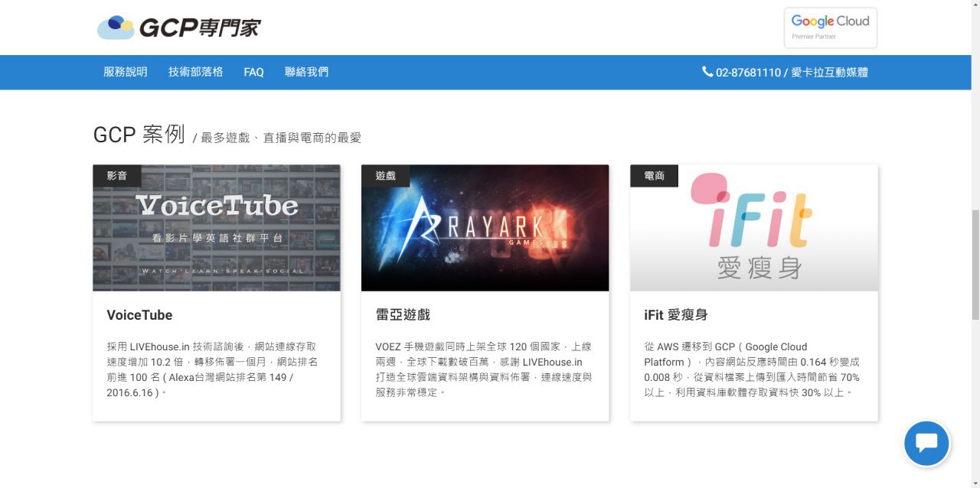Open the 雷亞遊戲 case title
This screenshot has height=488, width=980.
[403, 315]
